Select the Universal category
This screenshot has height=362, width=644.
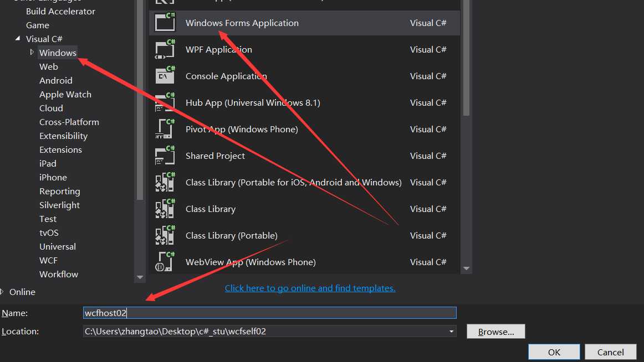click(x=58, y=247)
